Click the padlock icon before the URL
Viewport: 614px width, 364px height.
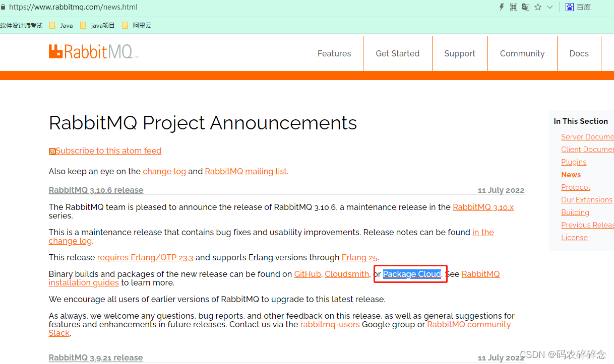tap(3, 7)
